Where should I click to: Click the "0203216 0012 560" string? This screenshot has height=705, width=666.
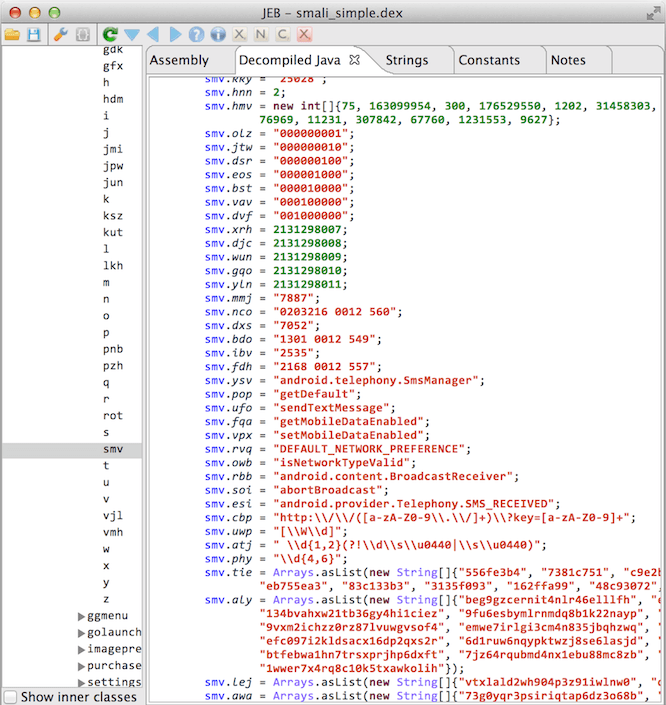pyautogui.click(x=335, y=312)
